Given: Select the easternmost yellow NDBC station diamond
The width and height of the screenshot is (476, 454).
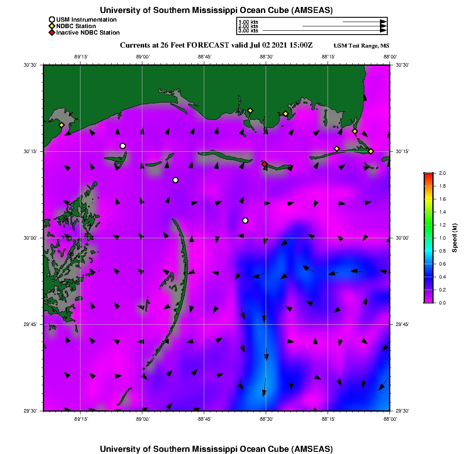Looking at the screenshot, I should tap(371, 151).
